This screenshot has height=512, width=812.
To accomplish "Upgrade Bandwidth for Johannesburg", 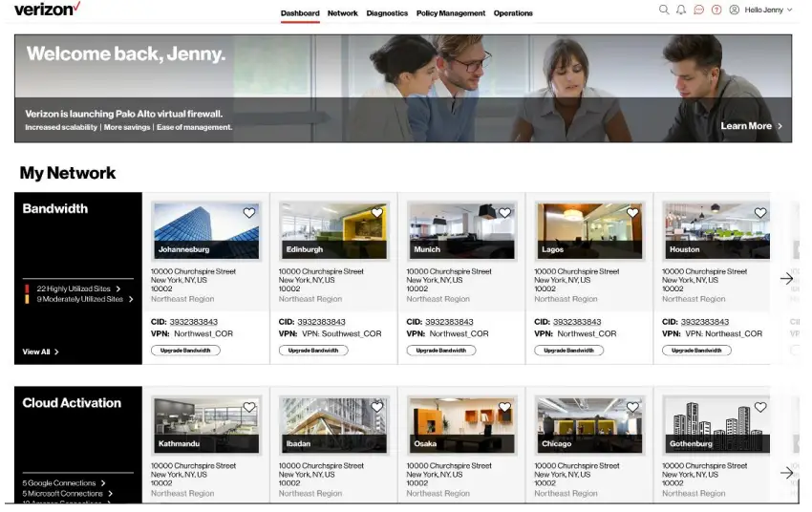I will pyautogui.click(x=185, y=351).
